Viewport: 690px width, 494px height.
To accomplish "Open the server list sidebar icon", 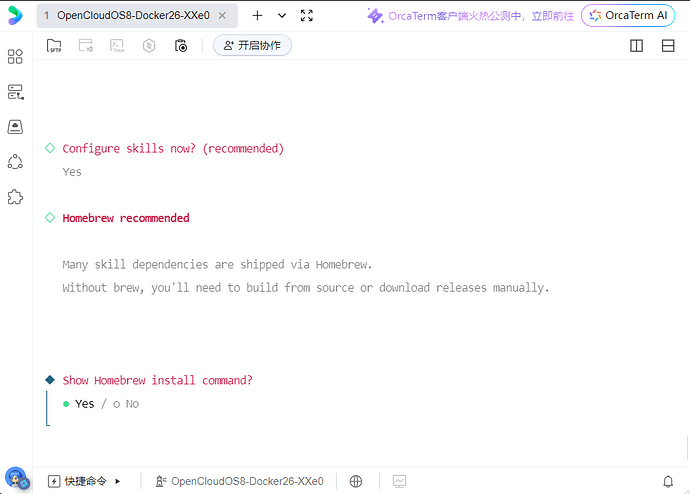I will (15, 92).
